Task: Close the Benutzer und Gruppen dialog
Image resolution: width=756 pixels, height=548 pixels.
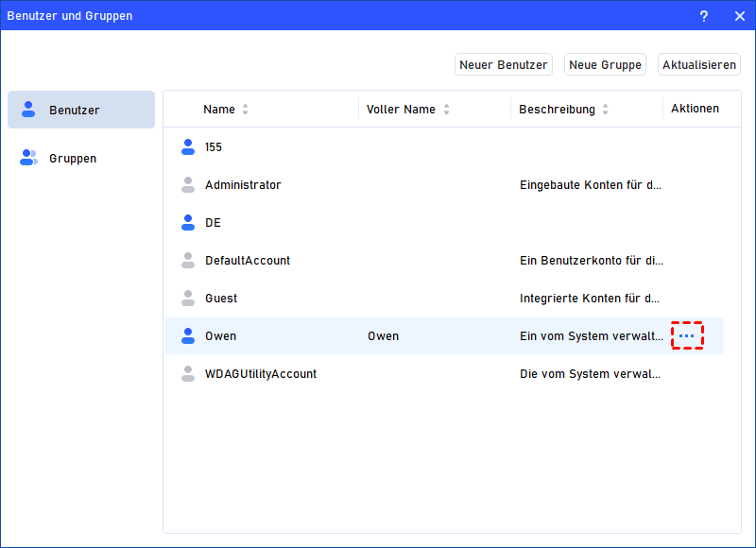Action: pos(739,16)
